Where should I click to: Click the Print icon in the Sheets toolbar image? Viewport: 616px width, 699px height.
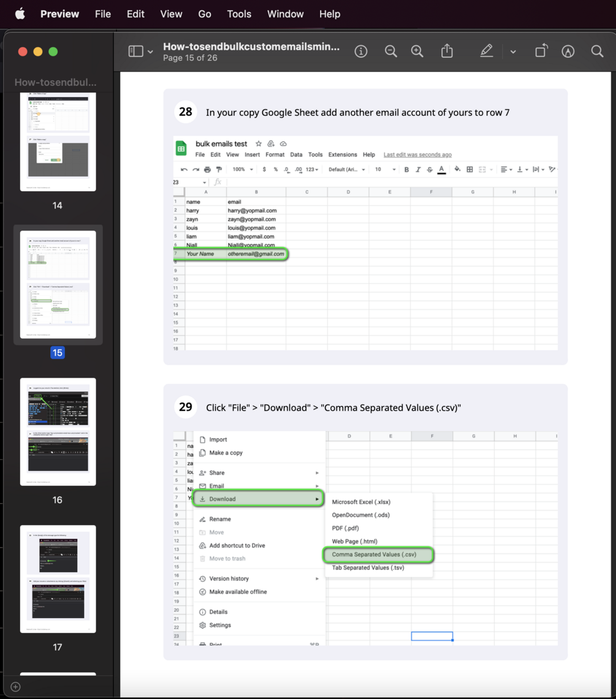207,169
